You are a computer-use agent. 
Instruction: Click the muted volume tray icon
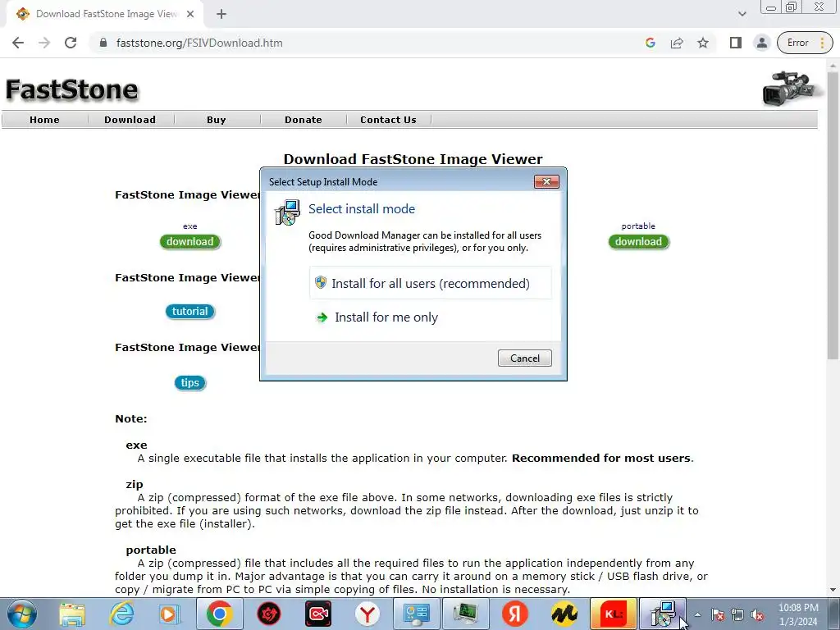[757, 615]
